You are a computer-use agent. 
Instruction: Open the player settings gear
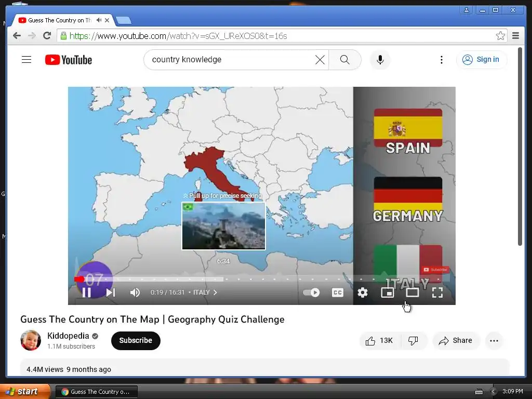coord(362,292)
